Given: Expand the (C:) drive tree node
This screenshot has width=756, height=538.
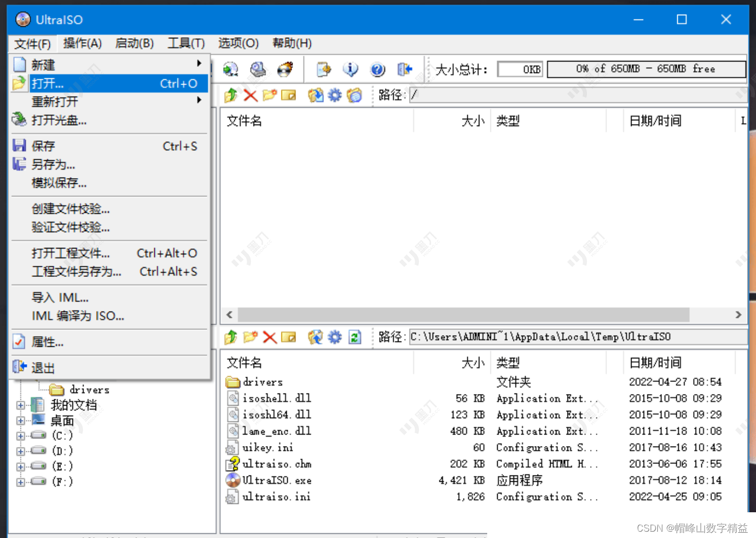Looking at the screenshot, I should coord(20,436).
